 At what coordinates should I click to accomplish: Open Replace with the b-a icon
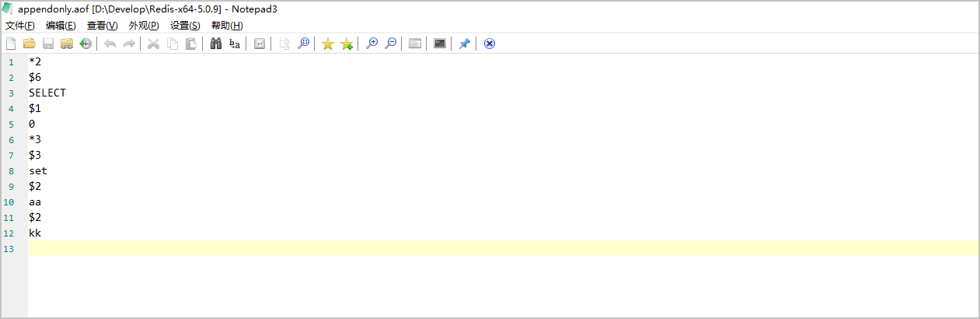tap(235, 44)
